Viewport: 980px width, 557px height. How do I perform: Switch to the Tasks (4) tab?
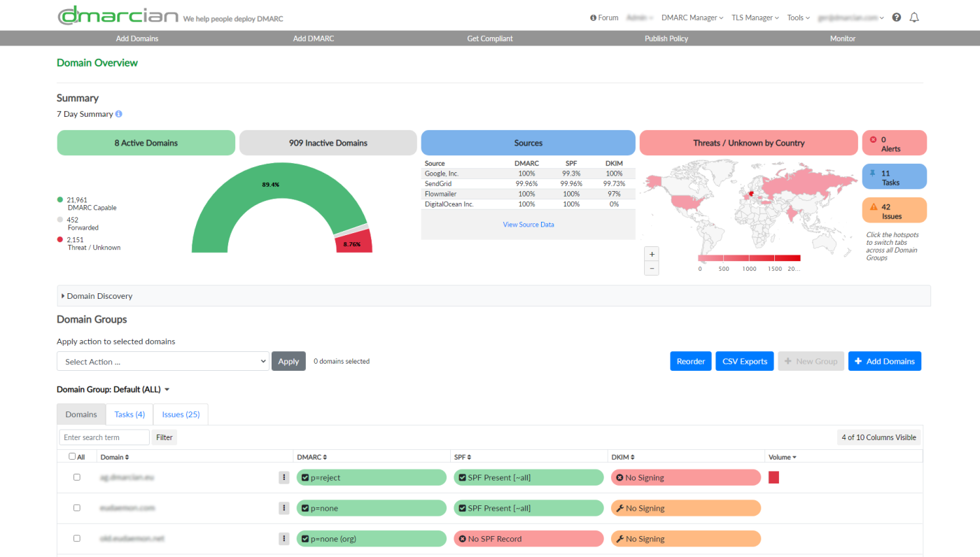click(x=129, y=414)
